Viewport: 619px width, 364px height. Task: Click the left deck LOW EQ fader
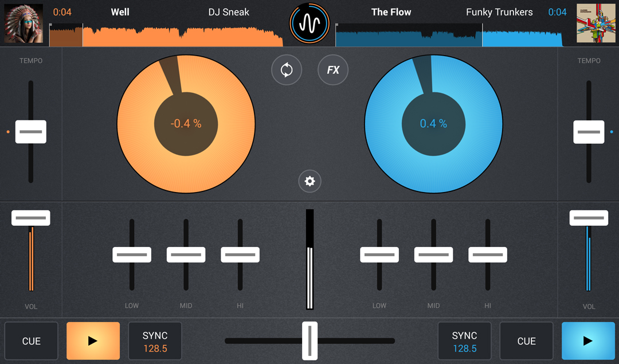pyautogui.click(x=132, y=255)
